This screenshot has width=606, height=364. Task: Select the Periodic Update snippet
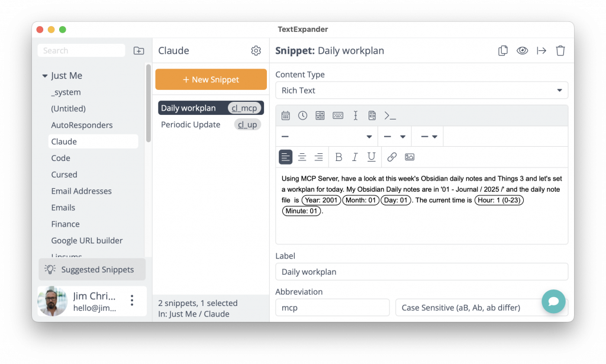191,125
